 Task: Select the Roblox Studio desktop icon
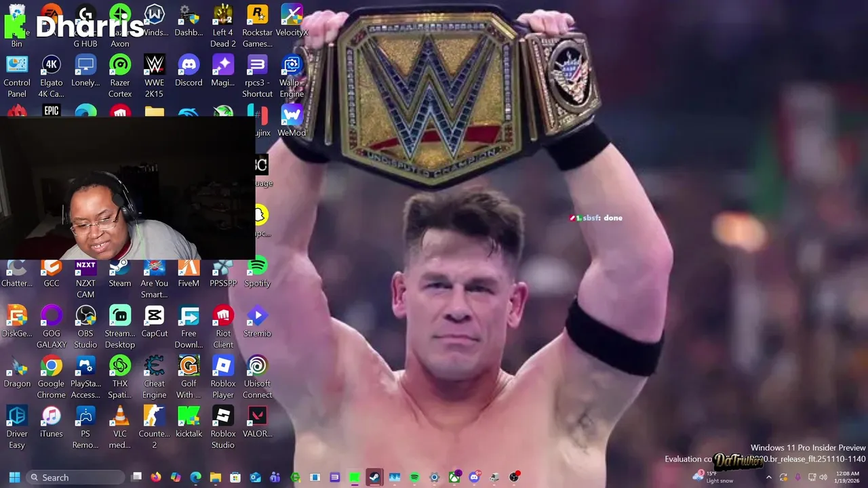pyautogui.click(x=223, y=427)
